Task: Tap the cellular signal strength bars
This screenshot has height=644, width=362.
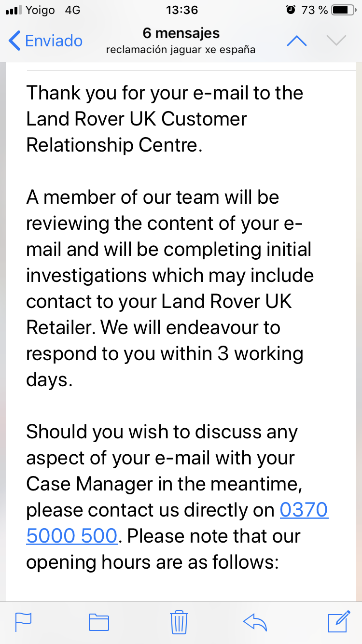Action: pos(14,10)
